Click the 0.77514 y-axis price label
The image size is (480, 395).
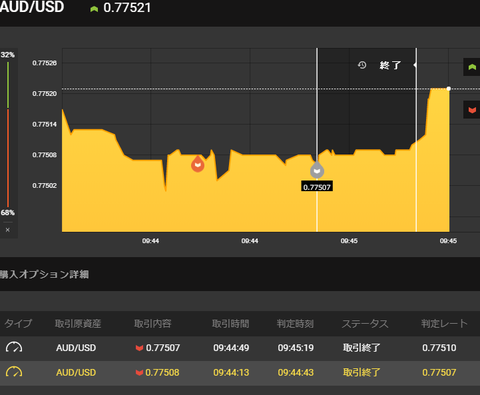pos(44,124)
